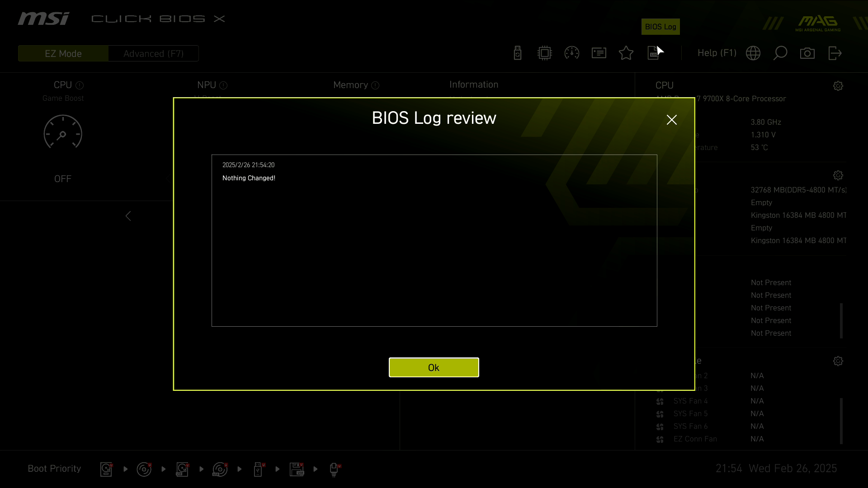Click Ok to dismiss BIOS Log dialog
The height and width of the screenshot is (488, 868).
click(x=434, y=367)
